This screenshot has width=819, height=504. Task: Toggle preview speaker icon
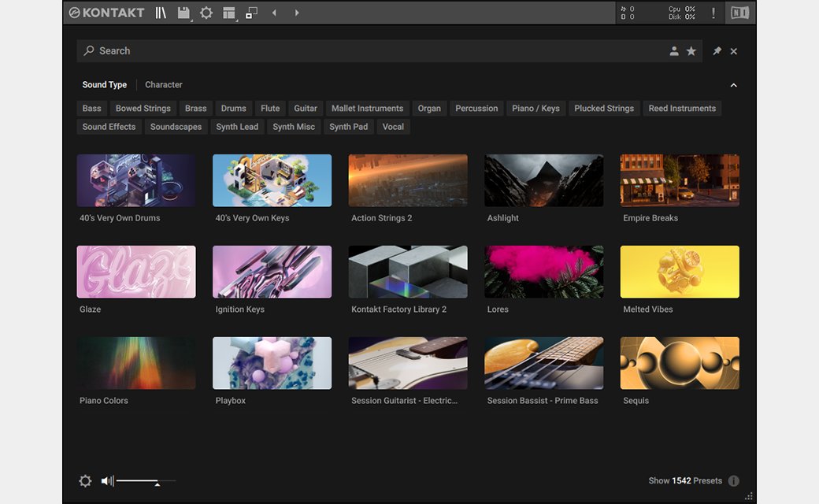tap(107, 481)
